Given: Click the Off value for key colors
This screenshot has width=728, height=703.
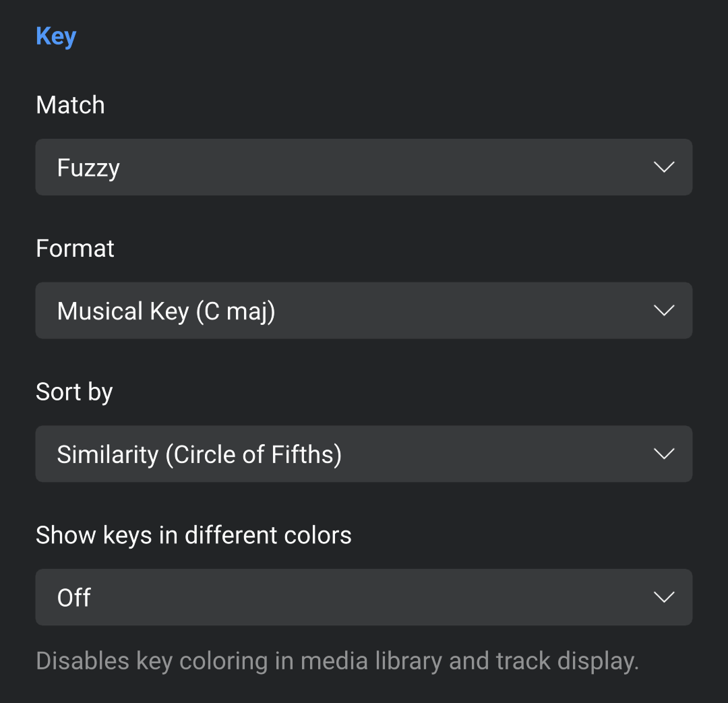Looking at the screenshot, I should [x=74, y=598].
